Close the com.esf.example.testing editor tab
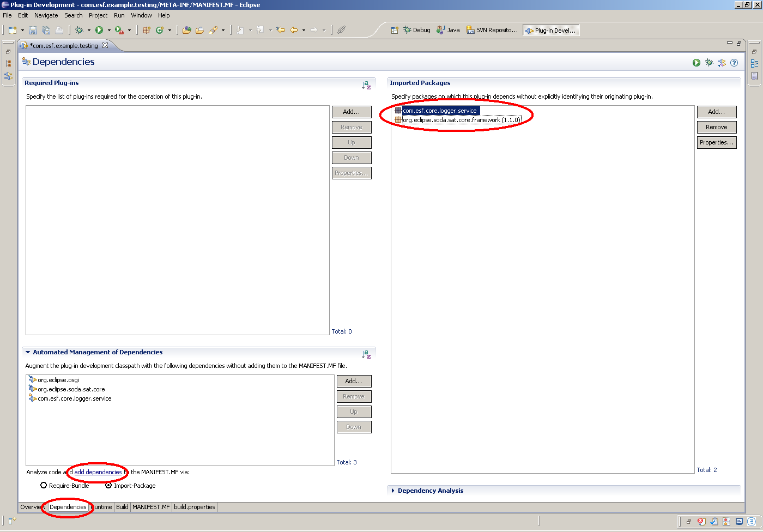 coord(105,45)
